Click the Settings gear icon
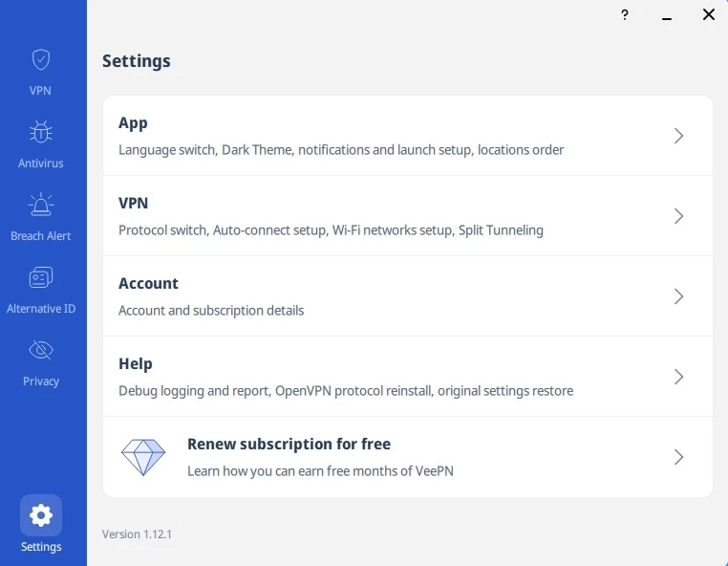Screen dimensions: 728x566 point(41,515)
